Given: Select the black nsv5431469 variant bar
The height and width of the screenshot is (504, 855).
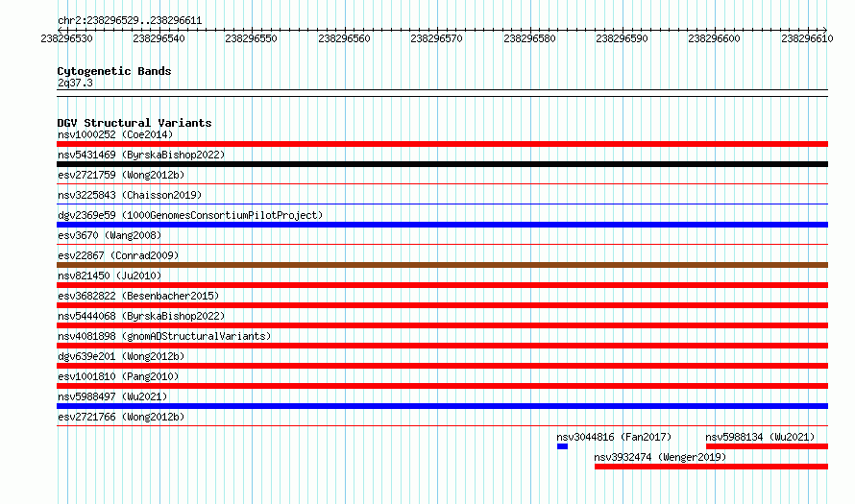Looking at the screenshot, I should coord(442,164).
